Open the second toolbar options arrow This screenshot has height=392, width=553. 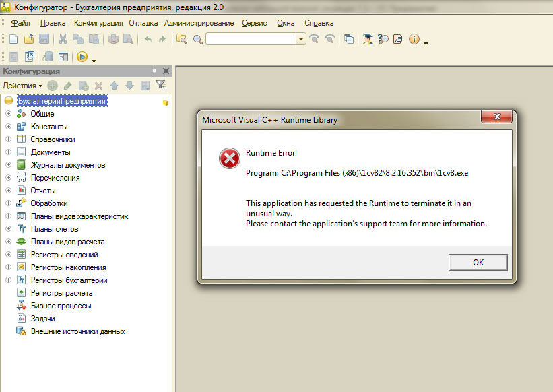(94, 61)
